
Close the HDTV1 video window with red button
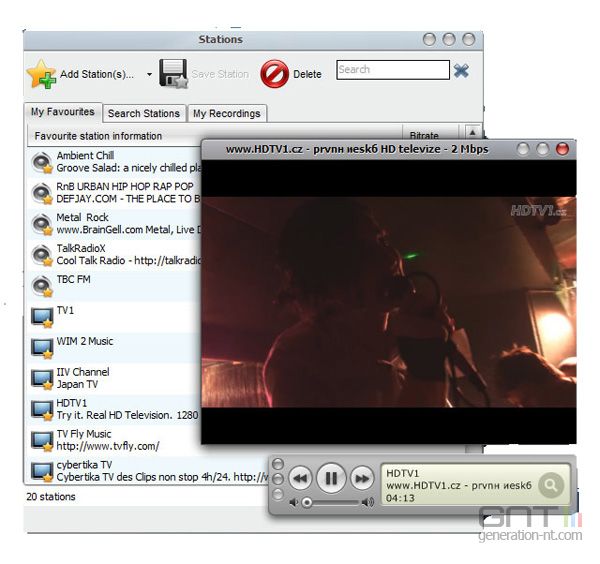[562, 149]
